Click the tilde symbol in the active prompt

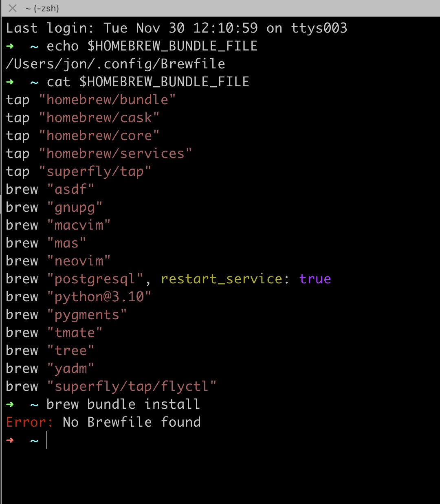coord(34,440)
